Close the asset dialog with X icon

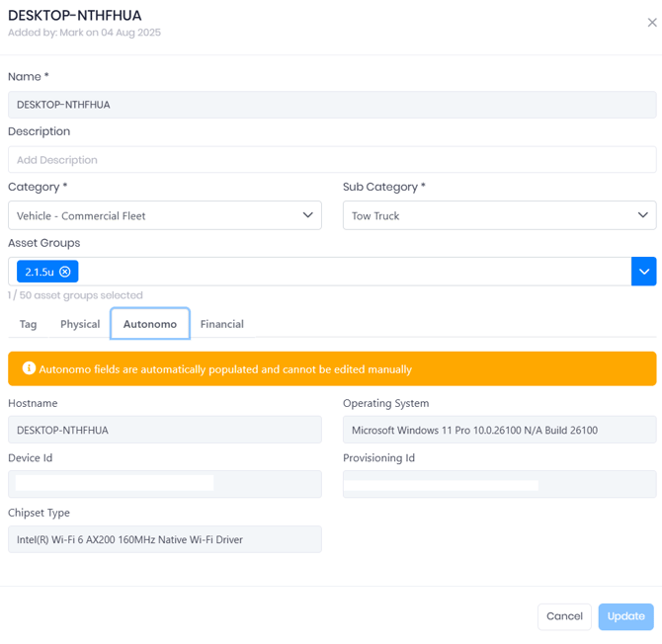[x=652, y=23]
